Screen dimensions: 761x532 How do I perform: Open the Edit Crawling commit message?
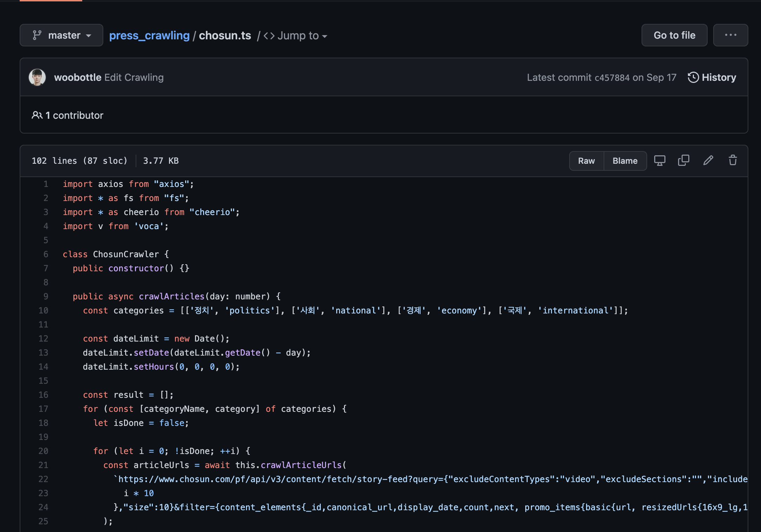point(134,77)
